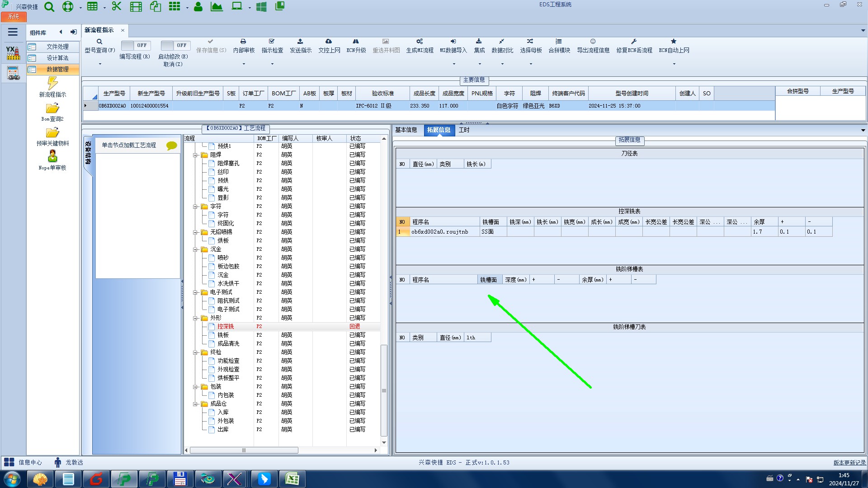Click the 型号查询 search icon
The image size is (868, 488).
pos(99,42)
